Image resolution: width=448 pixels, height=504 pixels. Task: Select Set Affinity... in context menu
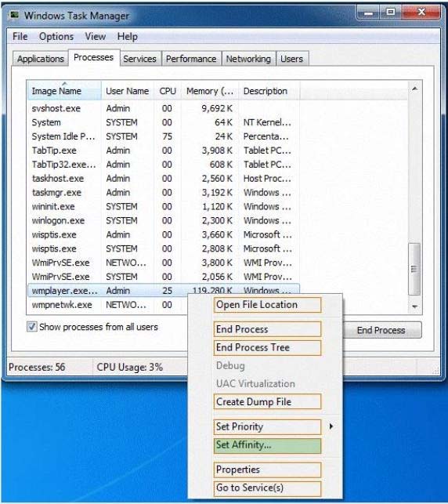click(x=267, y=445)
